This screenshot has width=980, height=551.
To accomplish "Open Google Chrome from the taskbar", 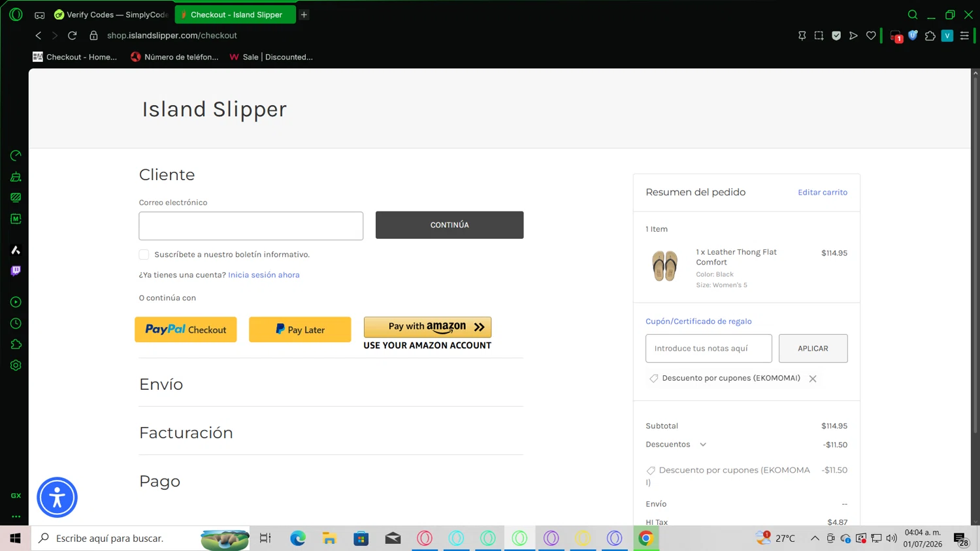I will (646, 538).
